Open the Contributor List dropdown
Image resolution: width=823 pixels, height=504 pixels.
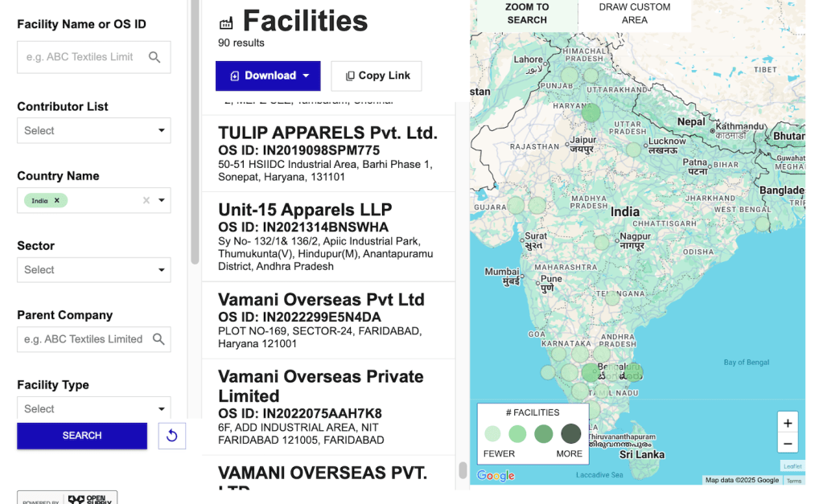[93, 130]
